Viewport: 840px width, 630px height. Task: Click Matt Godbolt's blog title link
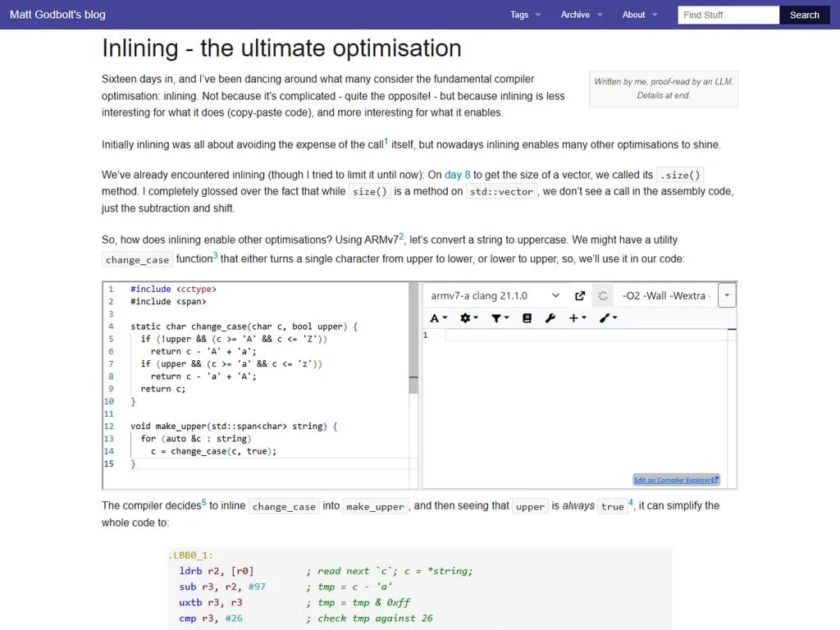click(57, 15)
